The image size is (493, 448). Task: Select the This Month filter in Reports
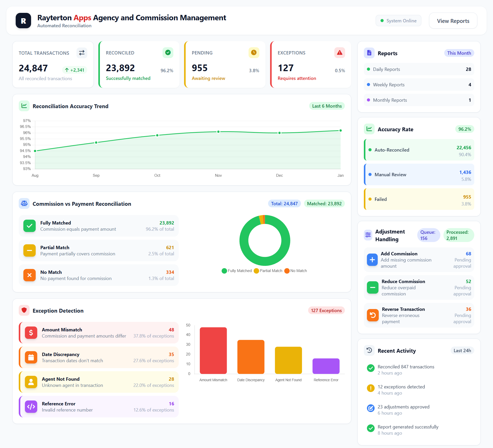point(459,53)
